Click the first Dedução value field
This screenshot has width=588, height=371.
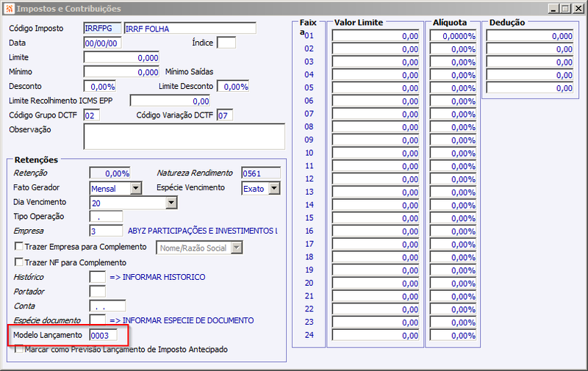(530, 36)
